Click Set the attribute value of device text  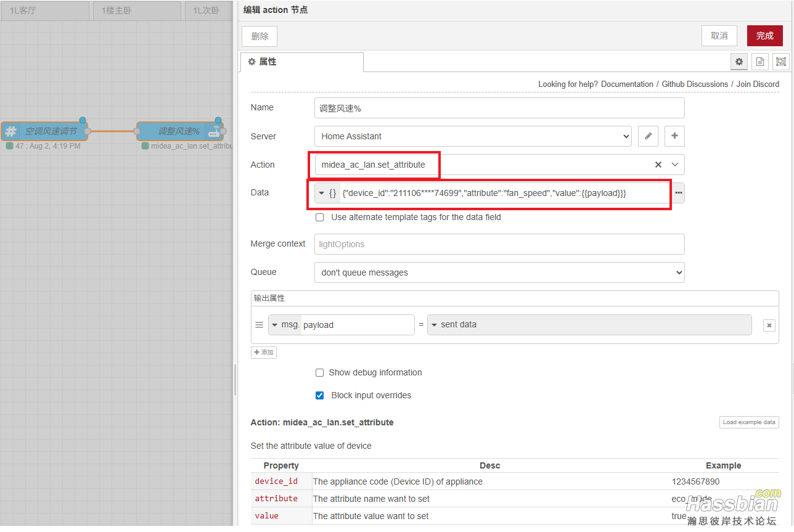311,446
